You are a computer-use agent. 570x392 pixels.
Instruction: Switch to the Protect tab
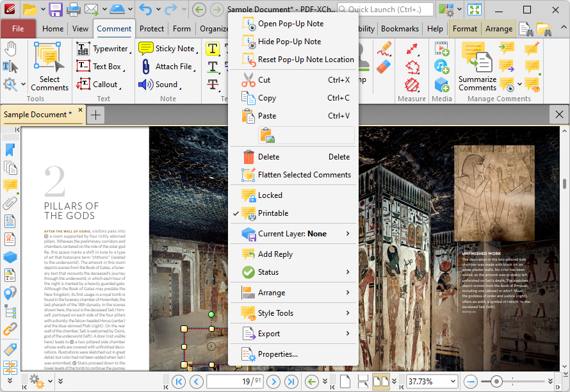pos(152,29)
